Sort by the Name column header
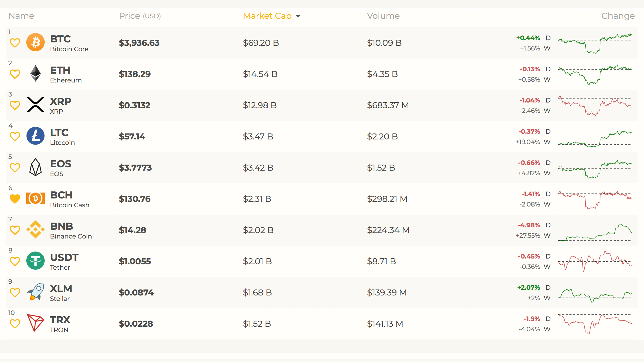This screenshot has width=644, height=362. [21, 16]
